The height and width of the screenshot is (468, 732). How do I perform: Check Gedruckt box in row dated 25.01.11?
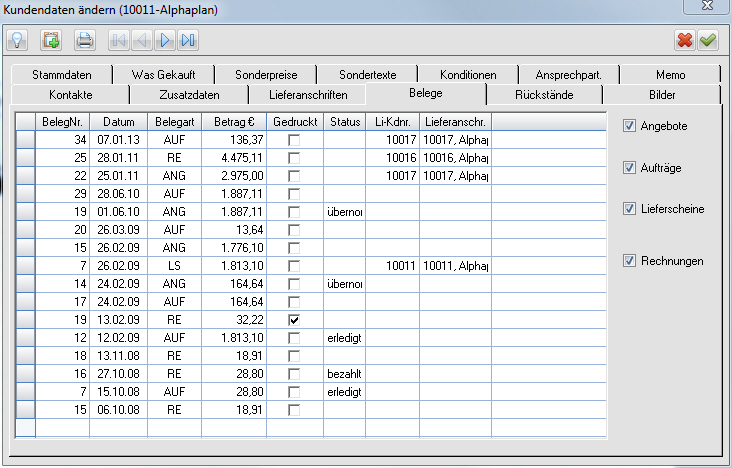tap(294, 176)
